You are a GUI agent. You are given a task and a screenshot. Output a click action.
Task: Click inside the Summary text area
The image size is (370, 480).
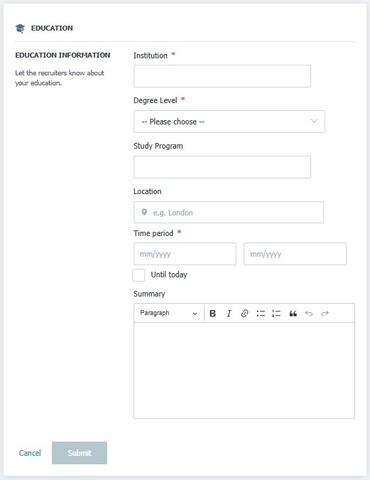244,370
